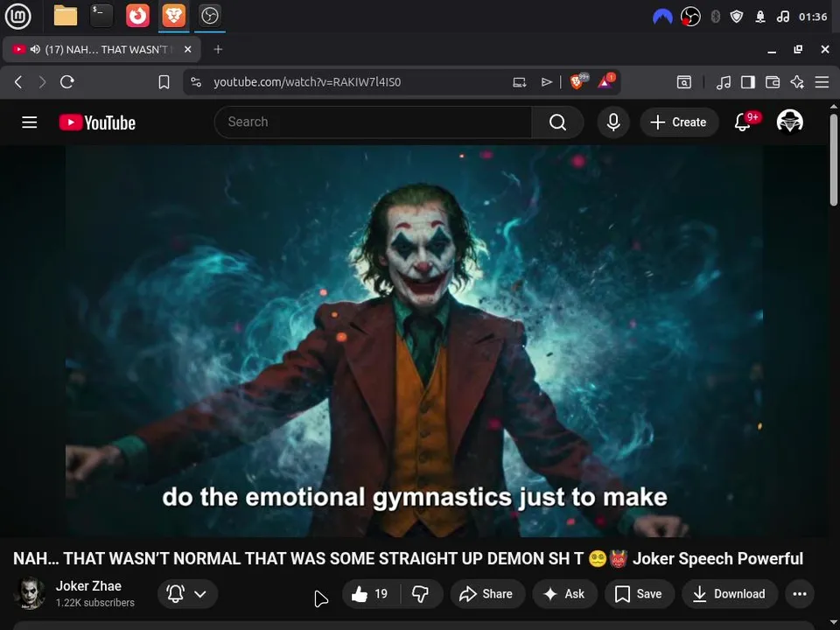The height and width of the screenshot is (630, 840).
Task: Click the Joker video player
Action: click(414, 341)
